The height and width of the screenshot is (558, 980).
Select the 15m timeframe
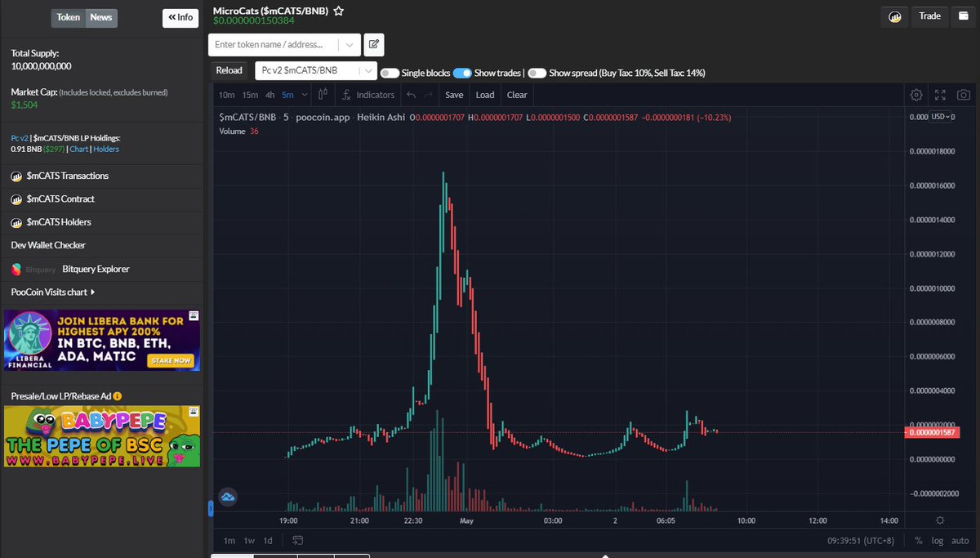click(250, 95)
